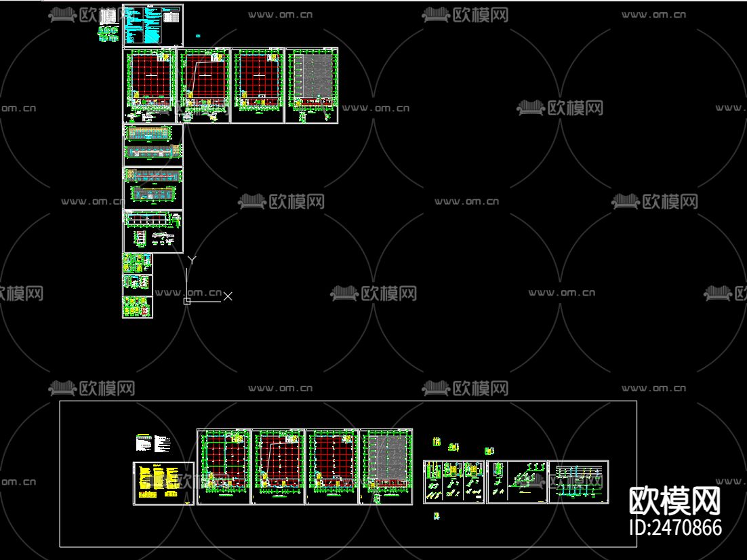
Task: Select upper-row floor plan with diagonal white line
Action: pyautogui.click(x=204, y=85)
